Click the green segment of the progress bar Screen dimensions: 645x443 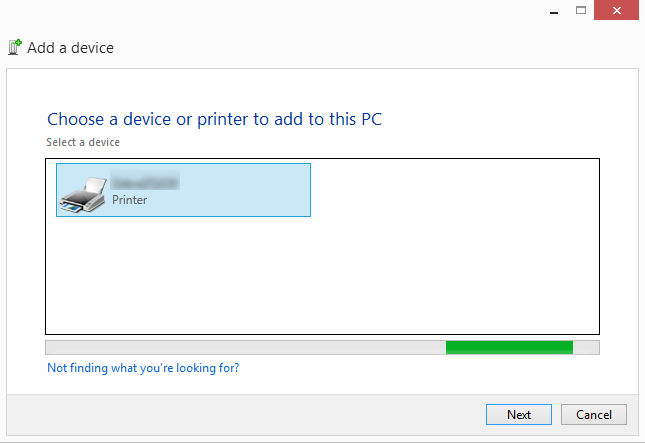pos(509,347)
